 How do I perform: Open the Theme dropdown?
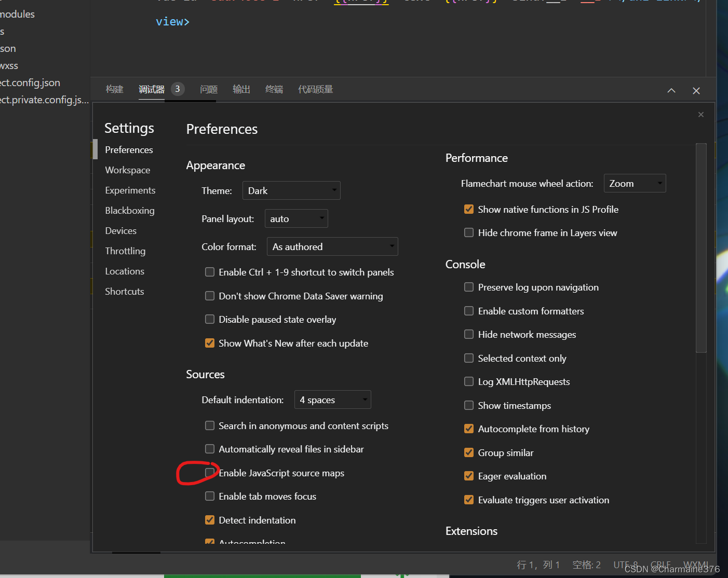click(x=291, y=190)
